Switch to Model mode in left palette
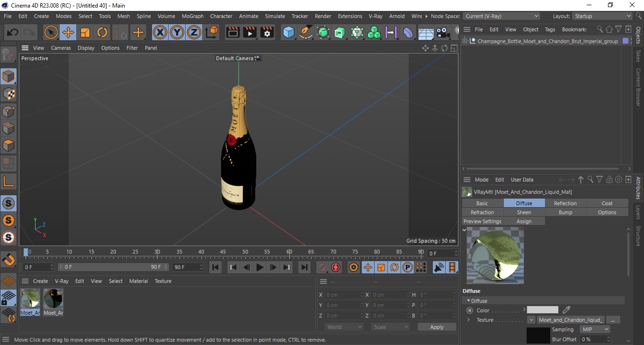 (x=9, y=76)
